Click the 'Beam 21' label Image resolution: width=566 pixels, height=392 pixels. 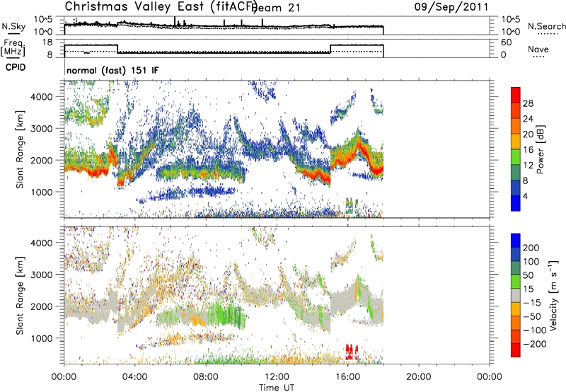[276, 8]
